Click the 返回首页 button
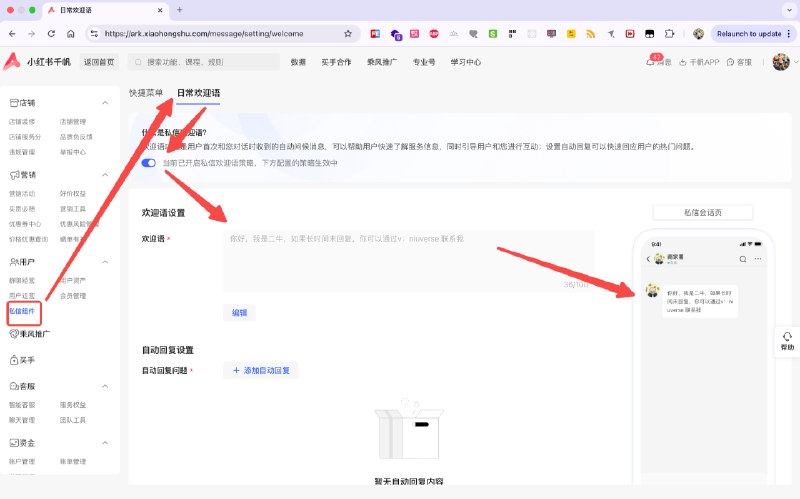 click(x=99, y=62)
